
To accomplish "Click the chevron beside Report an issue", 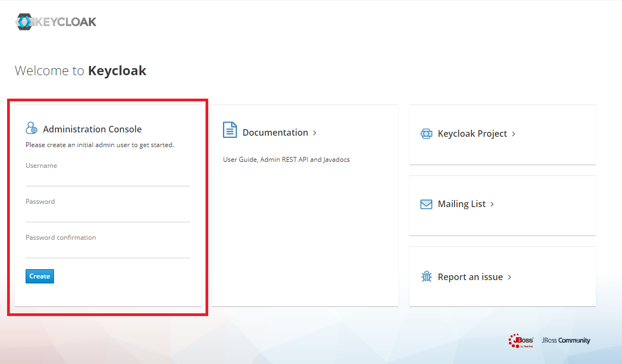I will click(509, 277).
